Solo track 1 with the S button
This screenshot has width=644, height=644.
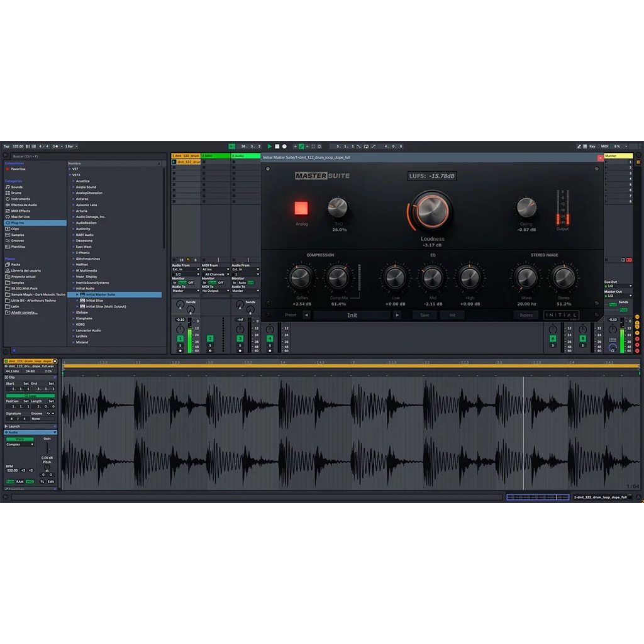pos(180,345)
